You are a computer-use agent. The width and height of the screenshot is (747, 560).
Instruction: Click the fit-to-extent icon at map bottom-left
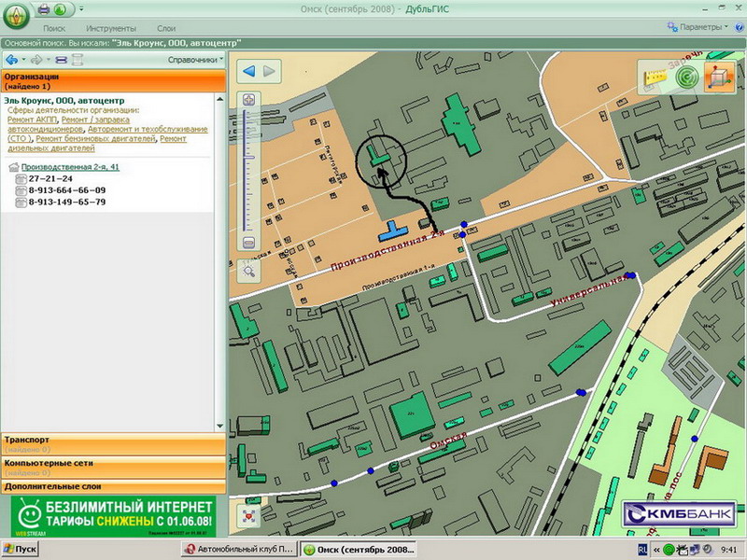[248, 514]
